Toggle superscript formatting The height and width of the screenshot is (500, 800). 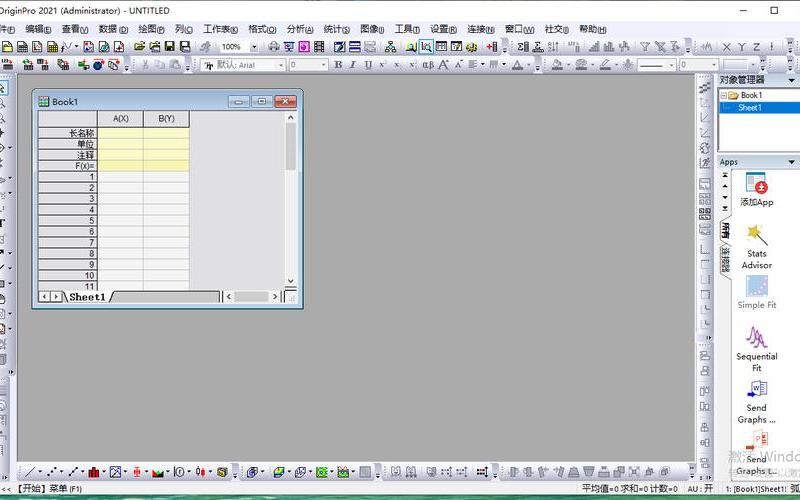coord(382,65)
